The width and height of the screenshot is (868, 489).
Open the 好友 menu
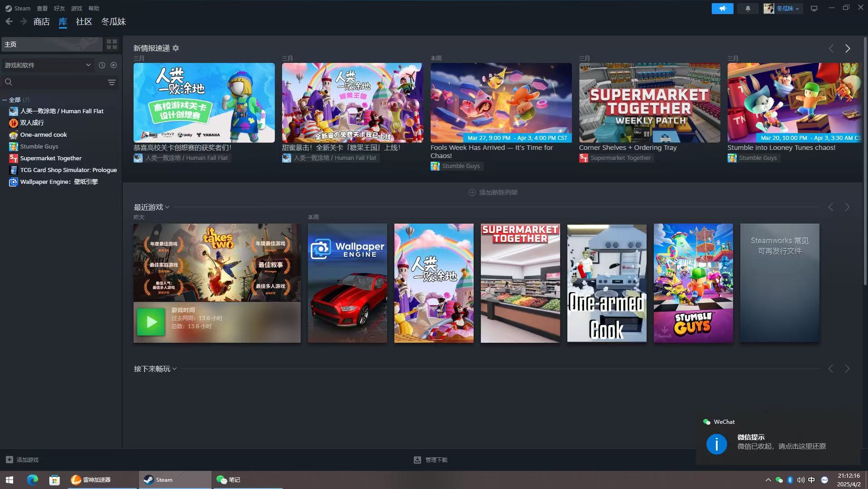[x=59, y=8]
